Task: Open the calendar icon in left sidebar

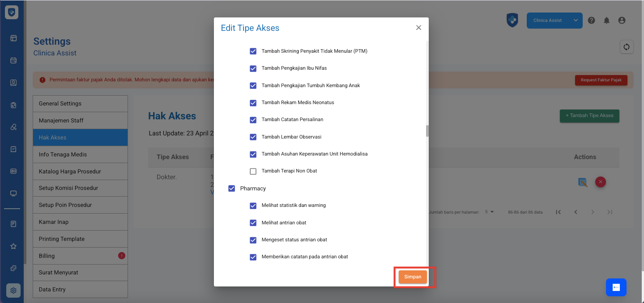Action: coord(13,60)
